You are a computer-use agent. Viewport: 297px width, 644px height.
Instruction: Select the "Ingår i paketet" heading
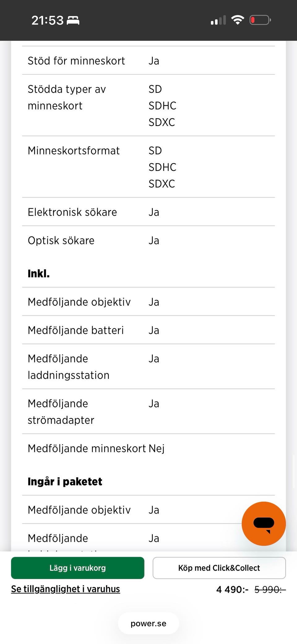[65, 482]
